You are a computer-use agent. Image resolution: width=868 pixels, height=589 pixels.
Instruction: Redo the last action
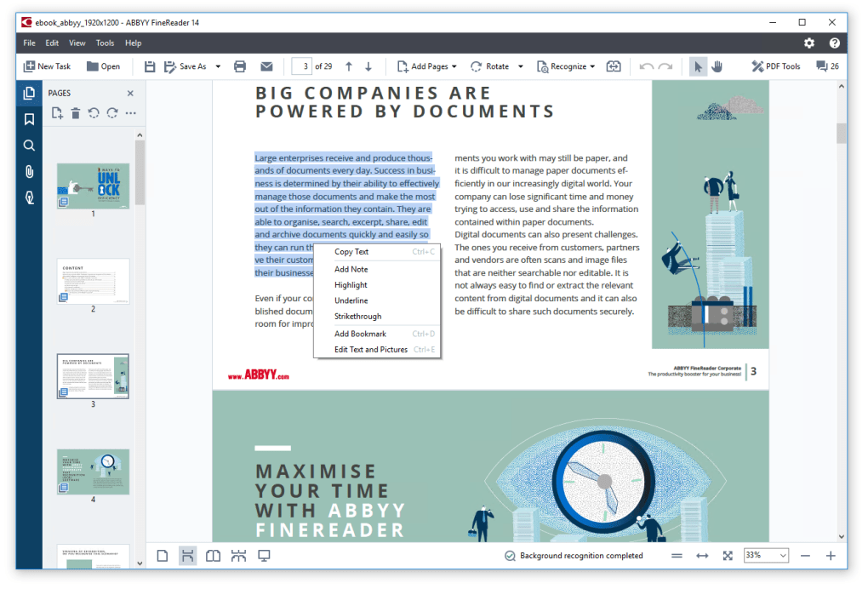(665, 66)
